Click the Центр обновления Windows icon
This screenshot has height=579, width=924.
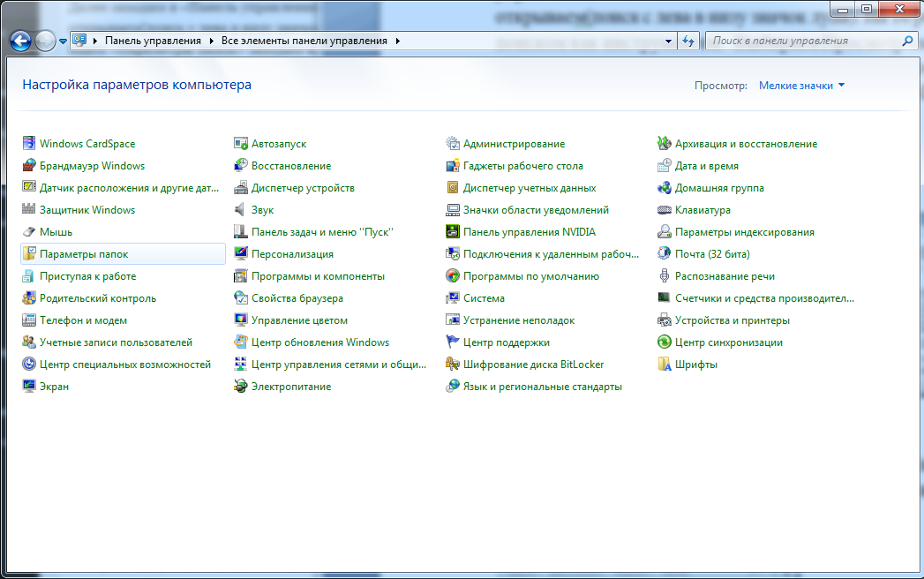point(241,342)
